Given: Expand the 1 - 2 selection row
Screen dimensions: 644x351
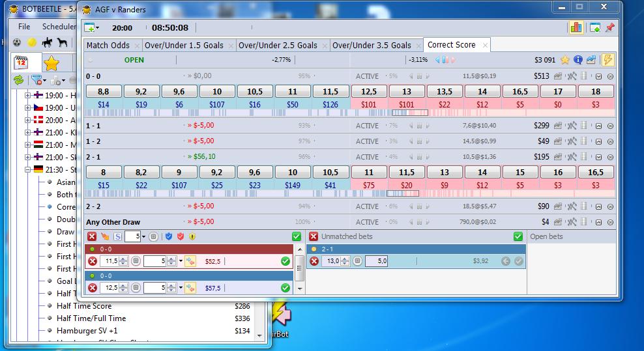Looking at the screenshot, I should point(599,141).
